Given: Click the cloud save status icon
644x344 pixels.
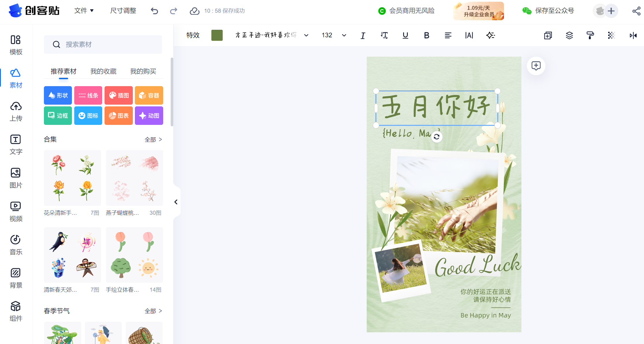Looking at the screenshot, I should 194,11.
